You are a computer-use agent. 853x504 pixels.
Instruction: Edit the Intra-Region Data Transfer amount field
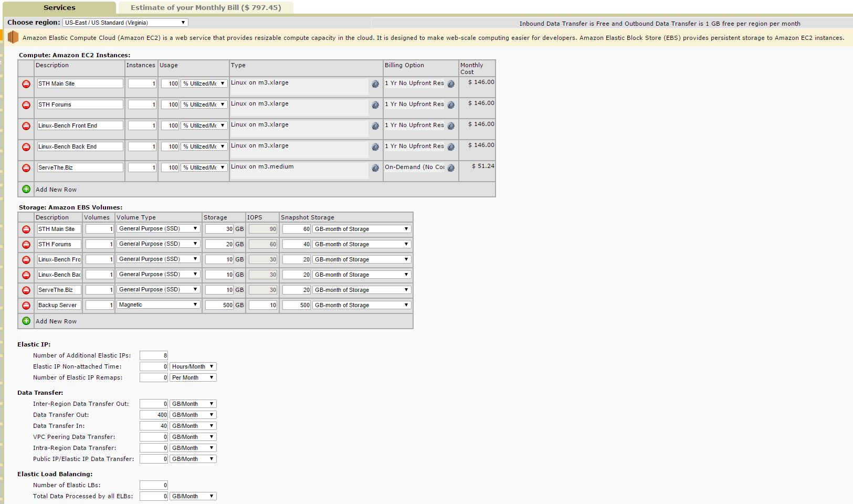pos(154,448)
